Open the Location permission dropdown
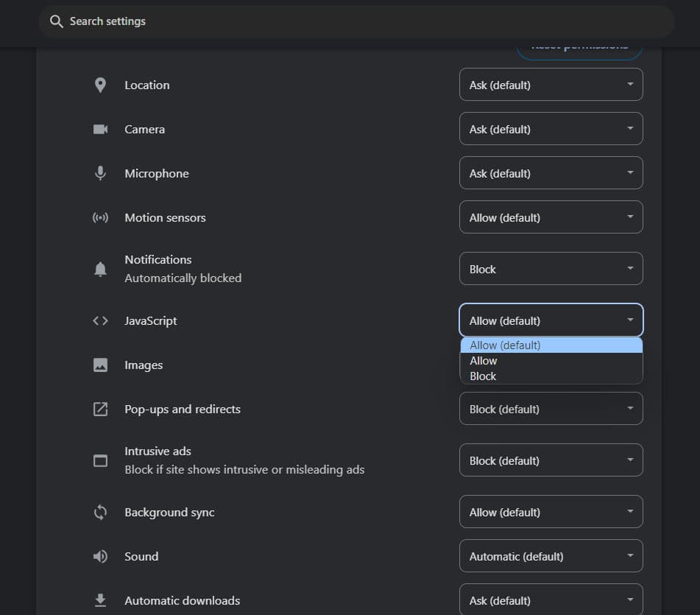 (551, 85)
